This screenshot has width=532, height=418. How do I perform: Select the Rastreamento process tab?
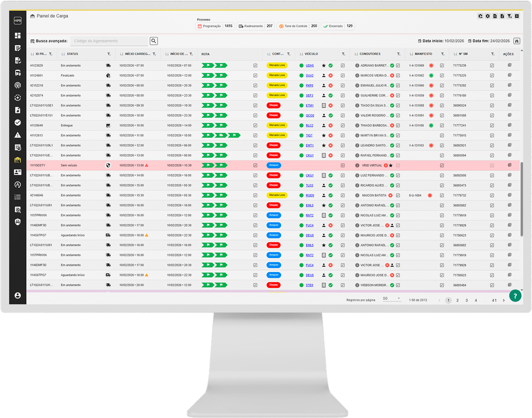[x=255, y=26]
